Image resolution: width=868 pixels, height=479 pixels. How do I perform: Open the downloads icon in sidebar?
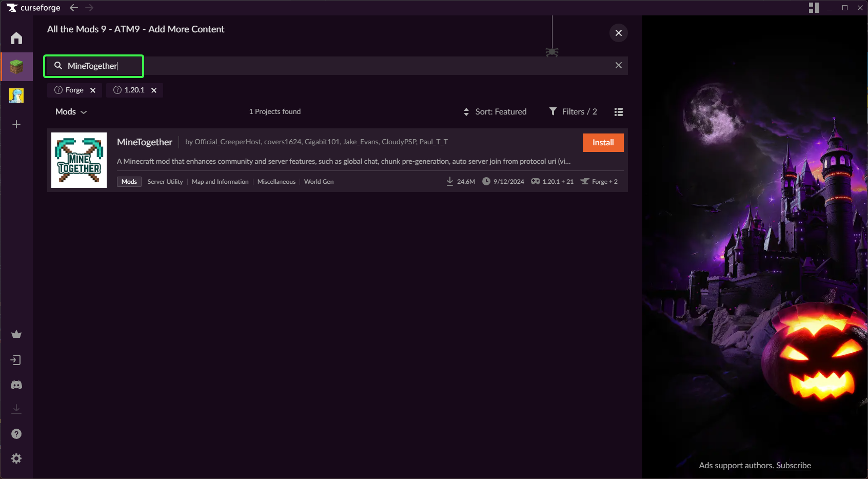(16, 409)
